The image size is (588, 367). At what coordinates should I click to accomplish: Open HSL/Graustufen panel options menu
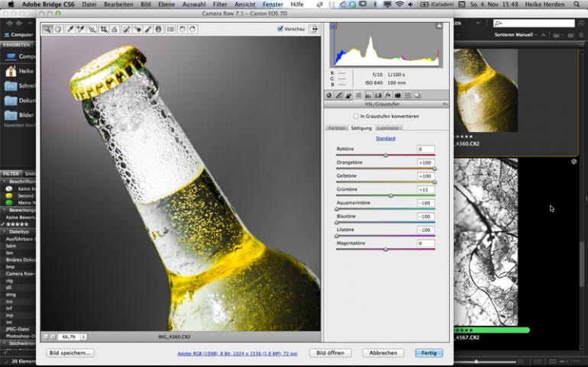[x=445, y=104]
